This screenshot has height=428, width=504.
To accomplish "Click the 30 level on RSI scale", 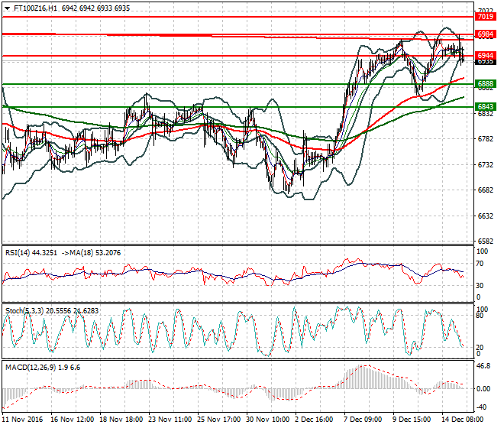I will [480, 285].
